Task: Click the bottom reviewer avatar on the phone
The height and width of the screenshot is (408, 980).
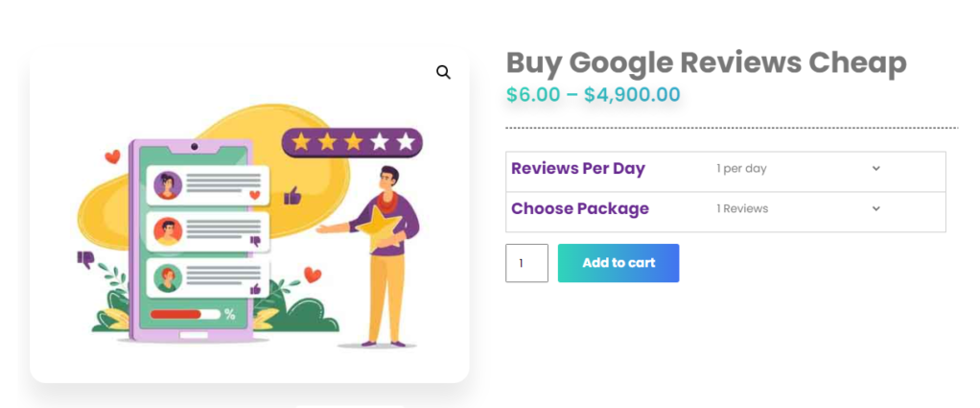Action: [x=168, y=278]
